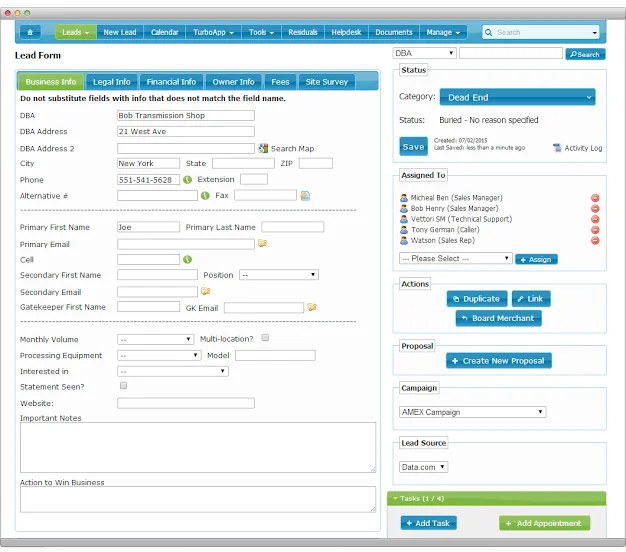Image resolution: width=626 pixels, height=552 pixels.
Task: Open the Owner Info tab
Action: (x=233, y=82)
